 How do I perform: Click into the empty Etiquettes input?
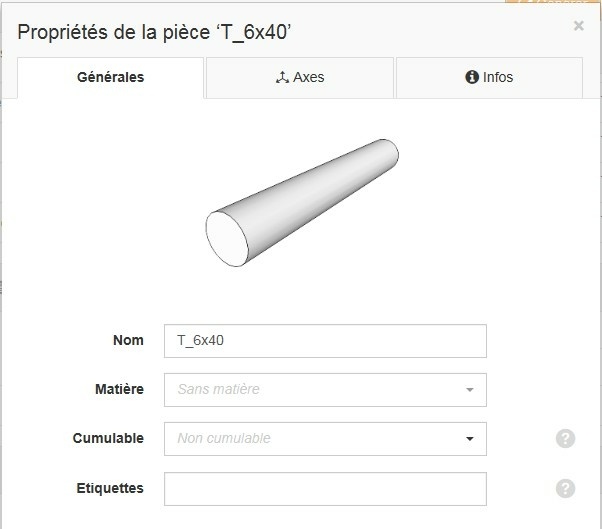pyautogui.click(x=325, y=489)
